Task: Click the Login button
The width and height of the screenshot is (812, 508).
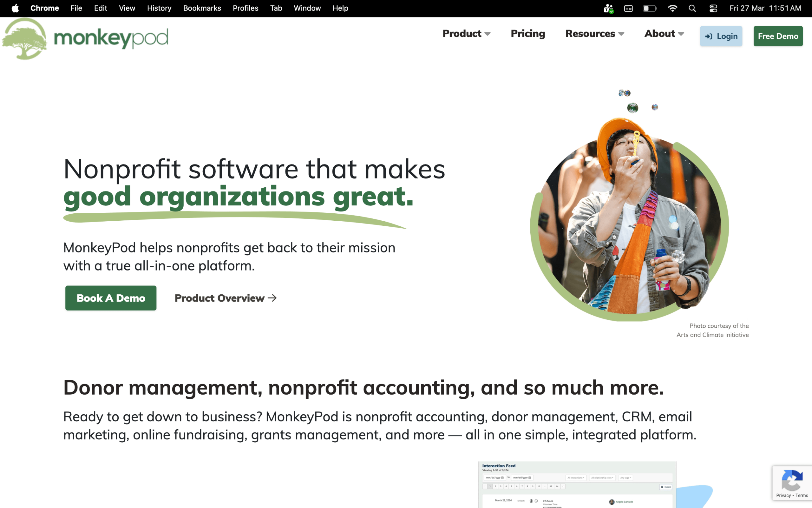Action: pyautogui.click(x=721, y=36)
